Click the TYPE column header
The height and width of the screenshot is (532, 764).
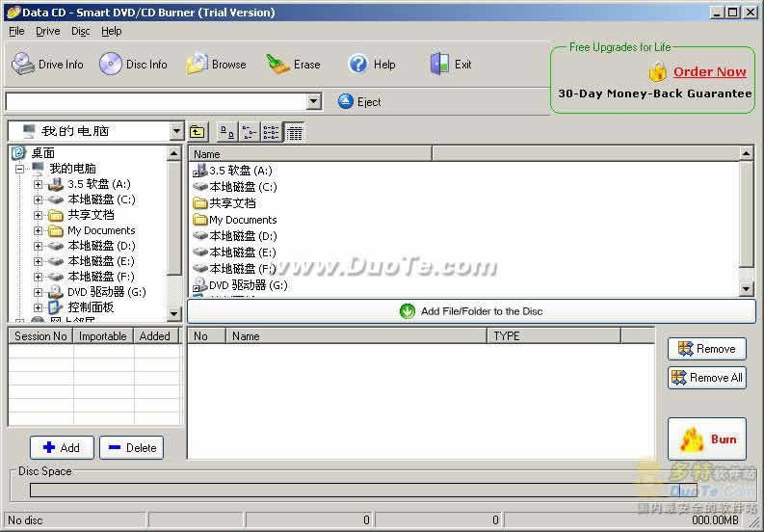554,336
